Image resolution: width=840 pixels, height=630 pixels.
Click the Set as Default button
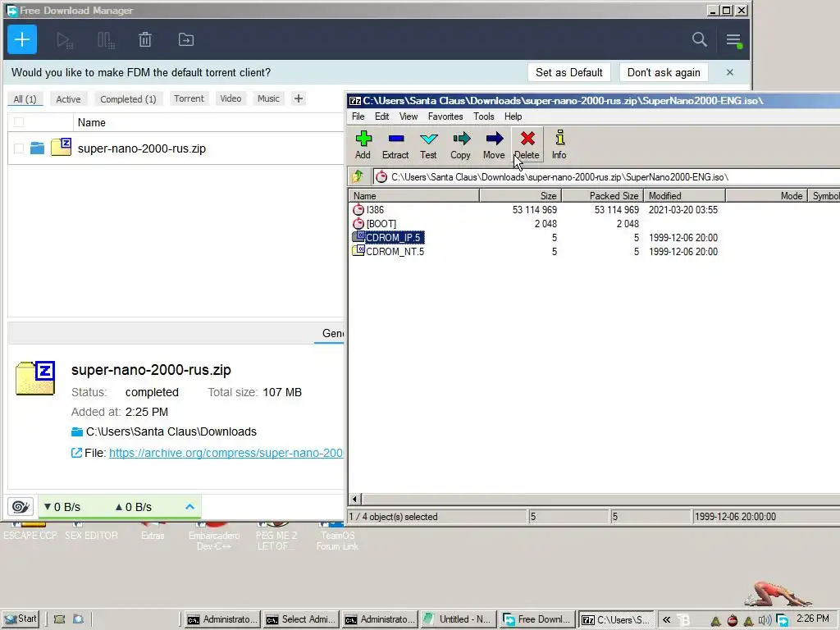tap(569, 72)
